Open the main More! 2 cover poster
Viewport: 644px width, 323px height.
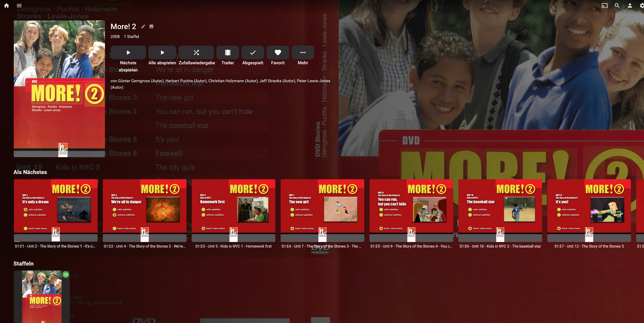coord(59,89)
